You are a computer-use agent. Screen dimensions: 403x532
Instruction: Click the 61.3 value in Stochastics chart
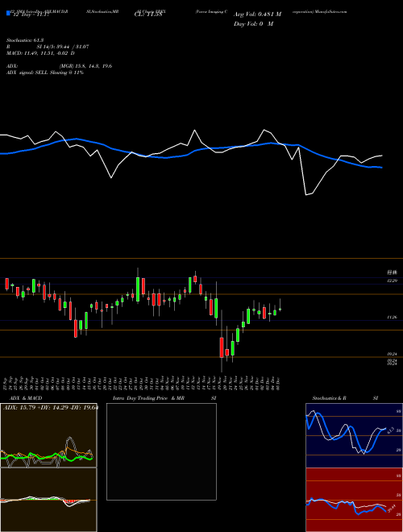[x=390, y=430]
